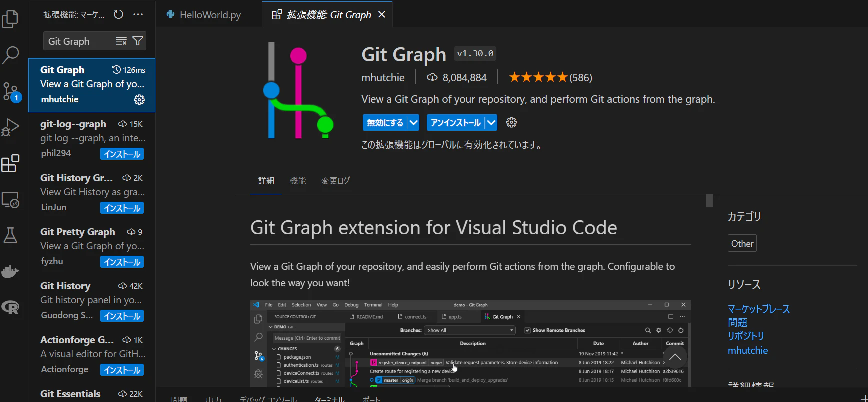Open the Remote Explorer view
This screenshot has width=868, height=402.
point(10,200)
